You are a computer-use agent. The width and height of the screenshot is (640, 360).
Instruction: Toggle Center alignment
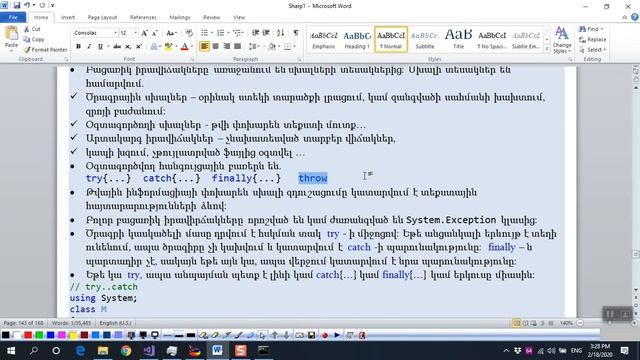pos(216,47)
